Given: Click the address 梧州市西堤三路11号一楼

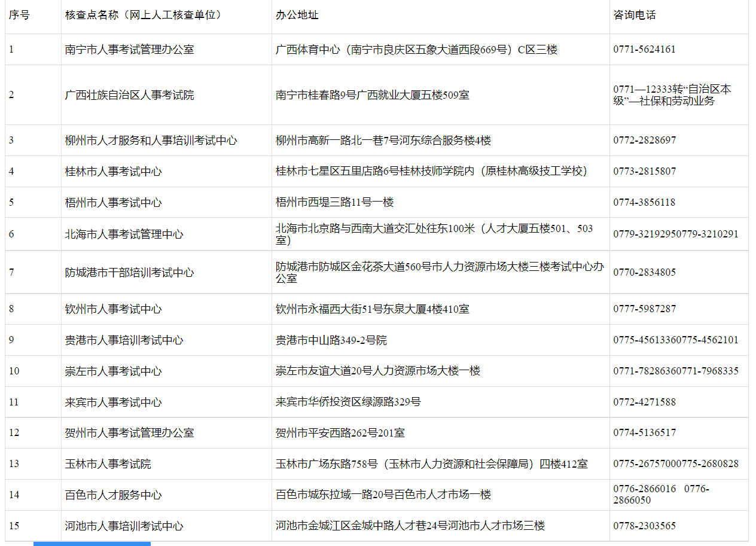Looking at the screenshot, I should tap(335, 203).
